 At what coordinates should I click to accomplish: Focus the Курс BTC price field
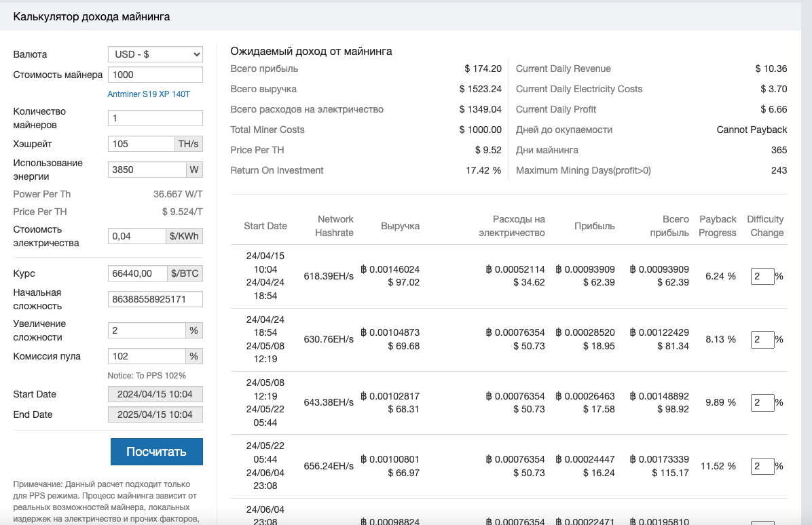137,273
